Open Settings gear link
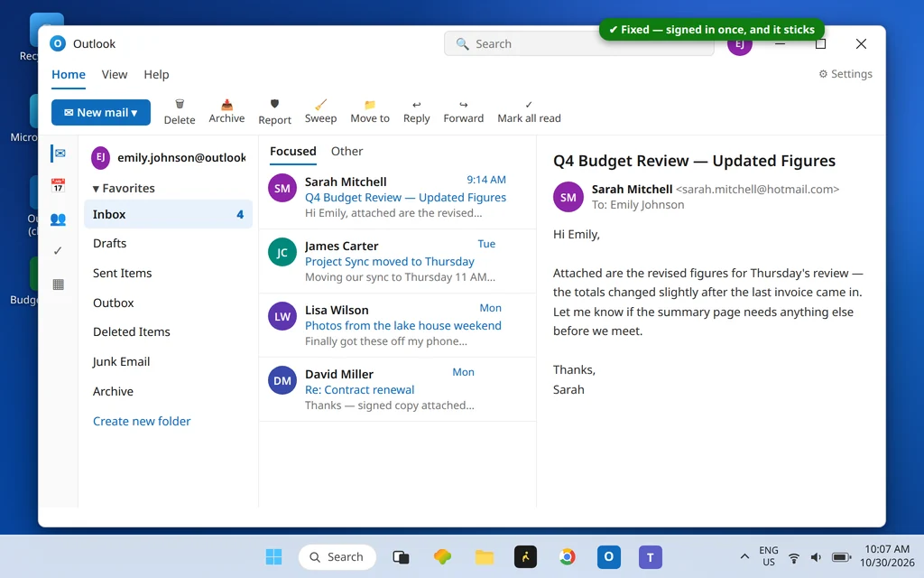 click(845, 74)
